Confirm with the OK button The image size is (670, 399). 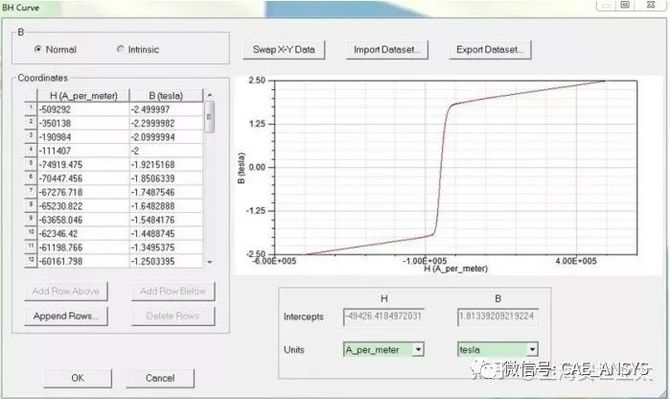coord(78,378)
